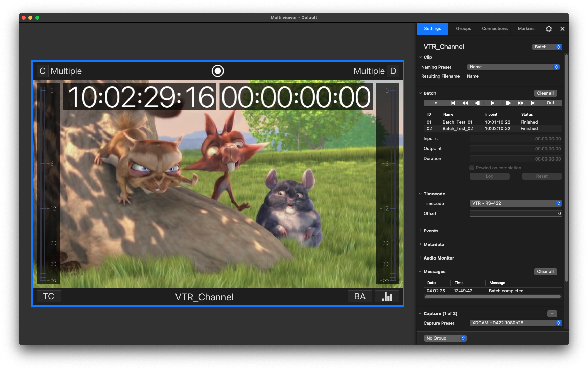Fast forward the VTR
Screen dimensions: 588x370
coord(521,103)
